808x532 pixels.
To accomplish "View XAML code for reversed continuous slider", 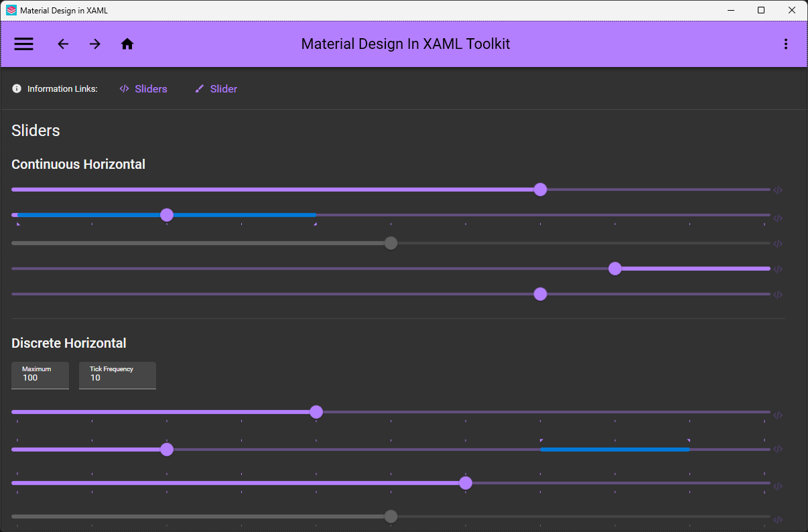I will point(778,269).
